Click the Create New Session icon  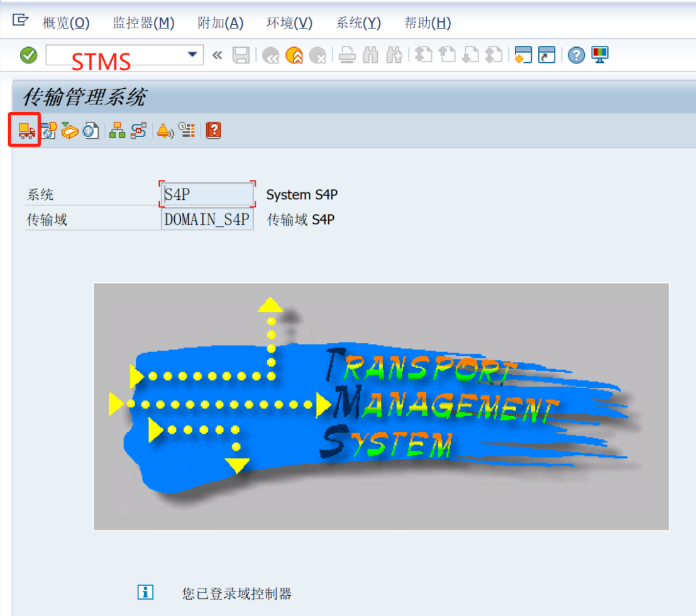[523, 55]
